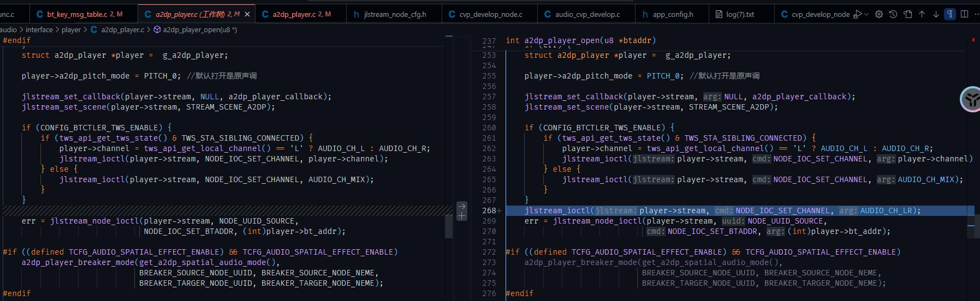Switch to the bt_key_msg_table.c tab

[x=79, y=14]
